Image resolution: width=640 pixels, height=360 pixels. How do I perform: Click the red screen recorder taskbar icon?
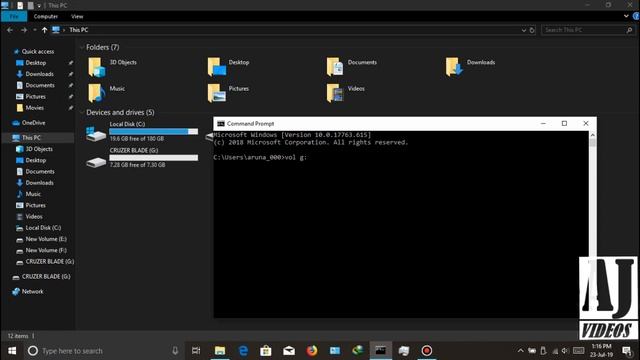pyautogui.click(x=427, y=351)
